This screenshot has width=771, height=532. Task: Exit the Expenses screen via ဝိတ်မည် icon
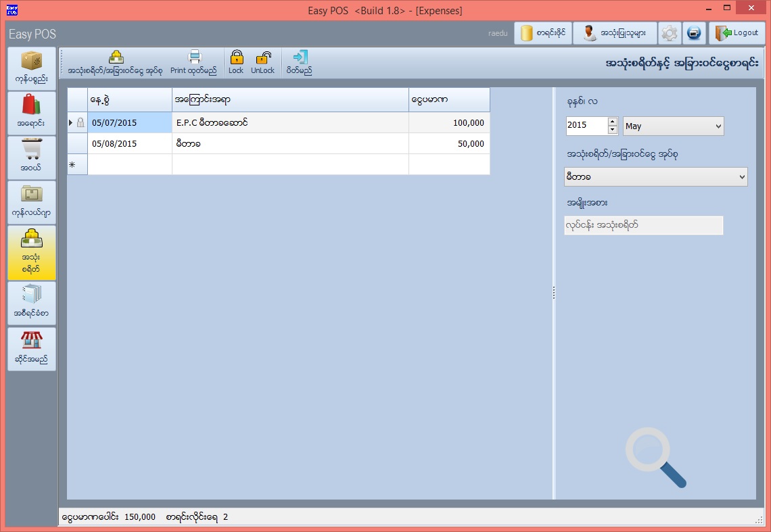[299, 61]
